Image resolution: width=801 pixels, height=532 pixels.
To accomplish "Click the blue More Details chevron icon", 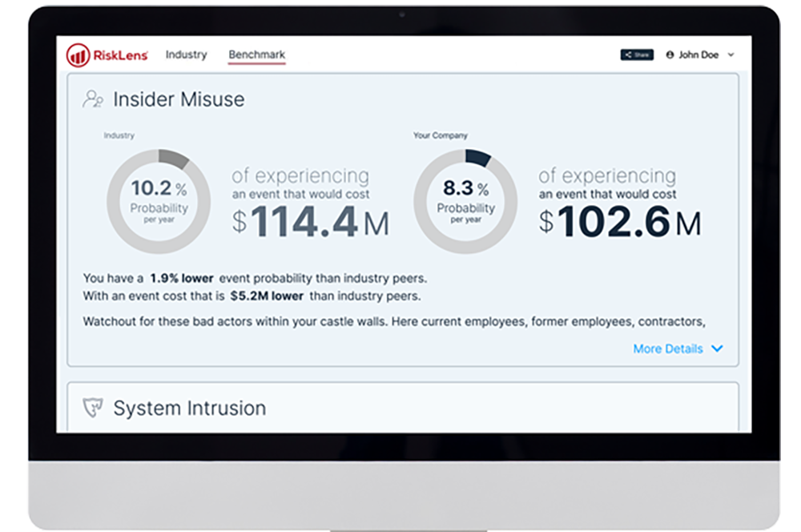I will 715,349.
